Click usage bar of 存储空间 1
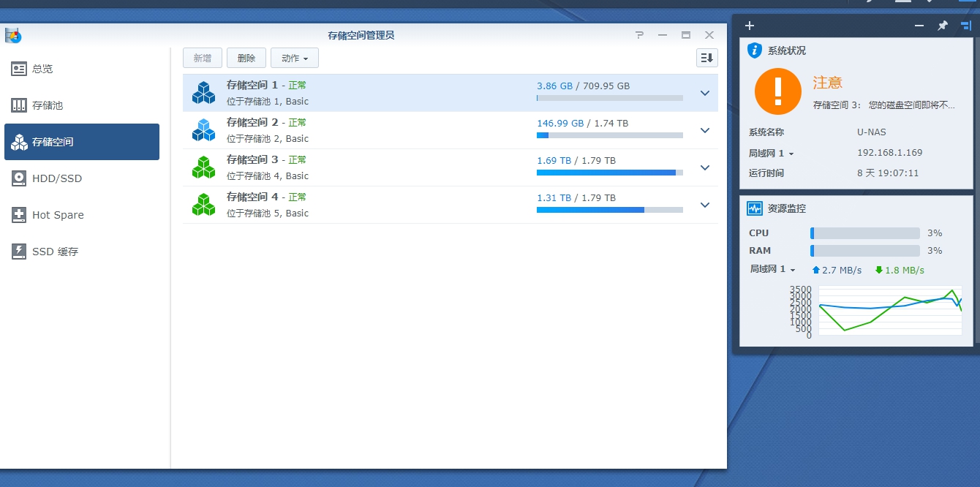 pyautogui.click(x=610, y=98)
